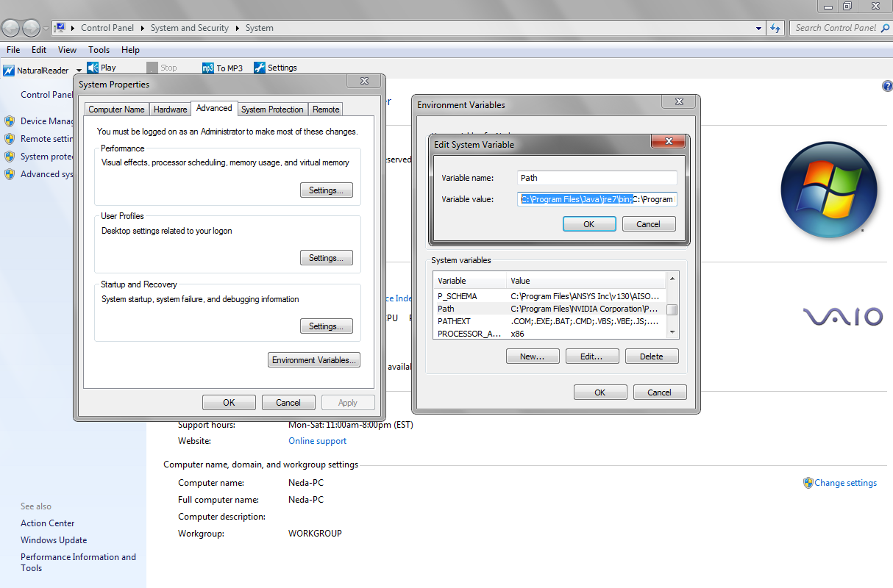Switch to the Hardware tab
This screenshot has width=893, height=588.
170,110
